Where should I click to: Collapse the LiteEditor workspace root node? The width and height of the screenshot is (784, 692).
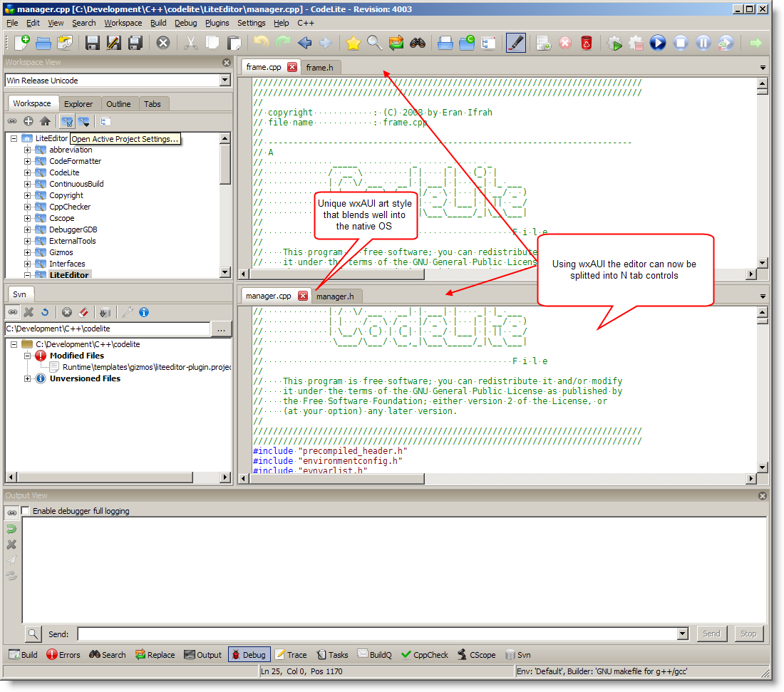14,138
